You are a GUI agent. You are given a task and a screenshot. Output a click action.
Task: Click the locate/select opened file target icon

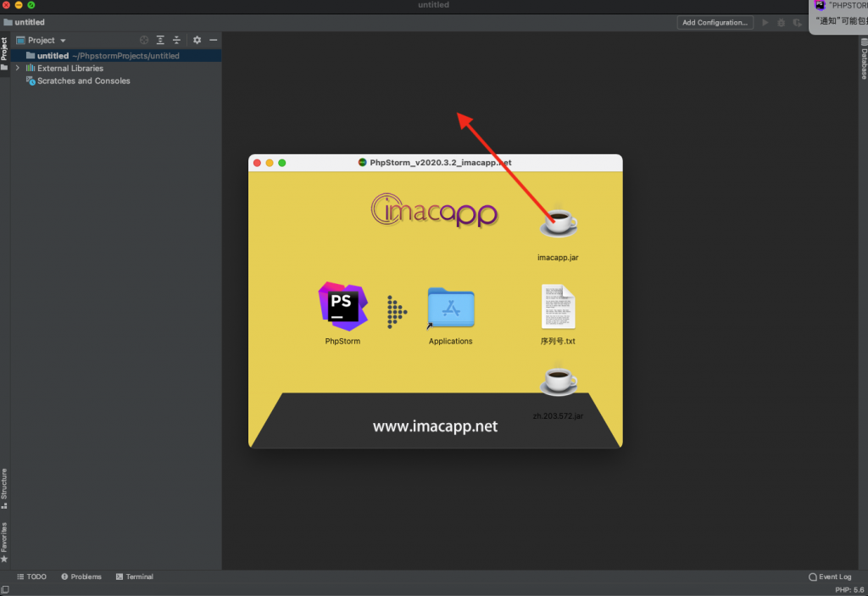point(144,40)
